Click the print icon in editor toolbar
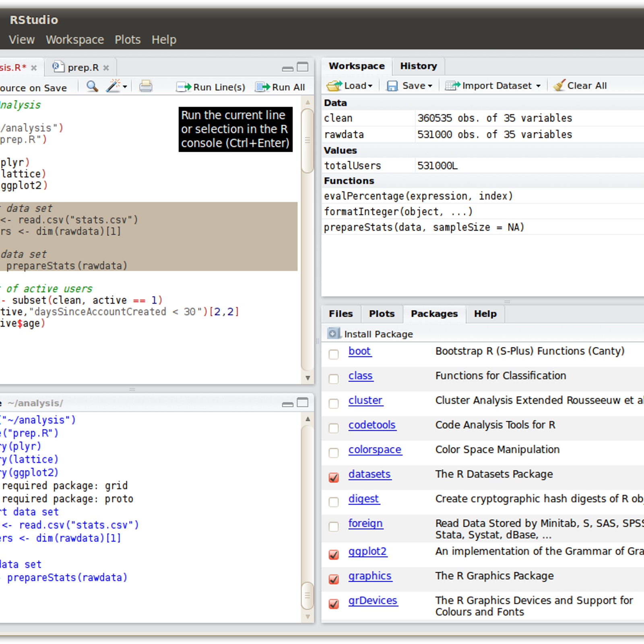 (x=146, y=86)
